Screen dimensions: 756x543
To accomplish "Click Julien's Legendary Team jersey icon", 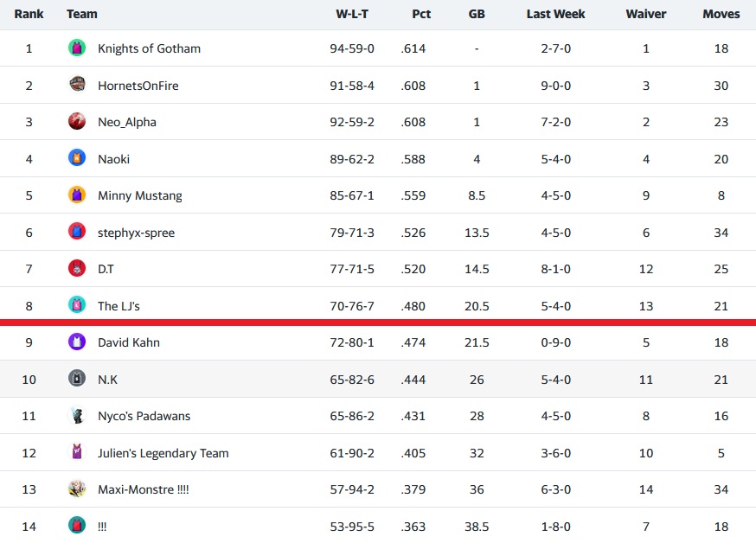I will click(77, 452).
